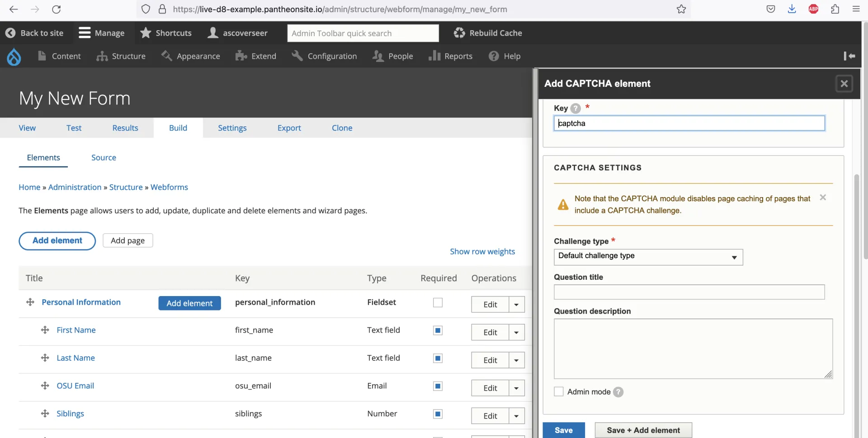Click the Show row weights link
This screenshot has height=438, width=868.
(482, 252)
